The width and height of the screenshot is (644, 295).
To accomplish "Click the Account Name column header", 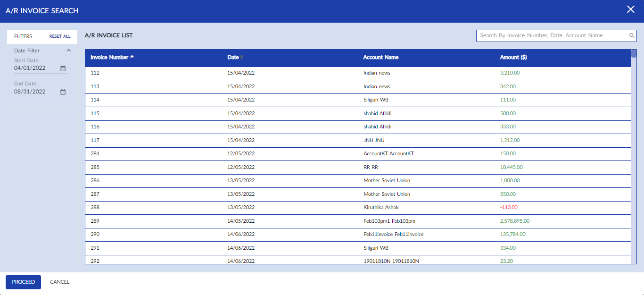I will tap(380, 58).
